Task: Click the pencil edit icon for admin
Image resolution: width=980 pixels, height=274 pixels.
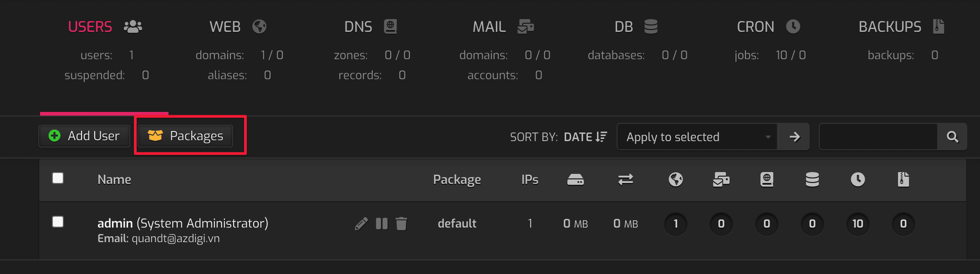Action: (x=361, y=223)
